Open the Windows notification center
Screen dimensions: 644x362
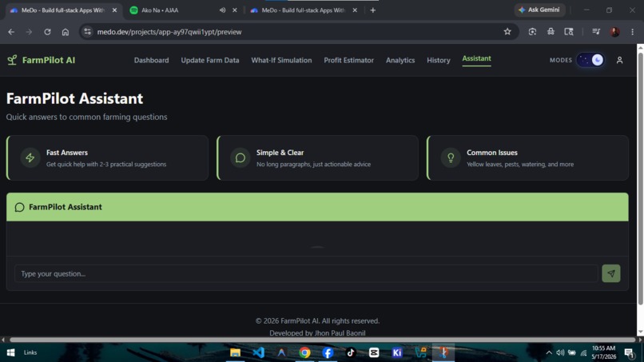[629, 352]
